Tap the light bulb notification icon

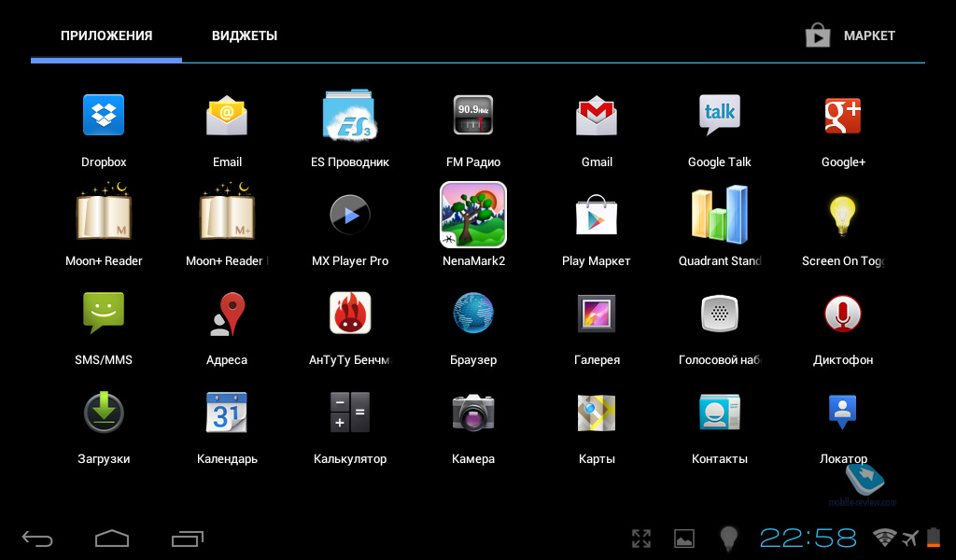tap(728, 539)
